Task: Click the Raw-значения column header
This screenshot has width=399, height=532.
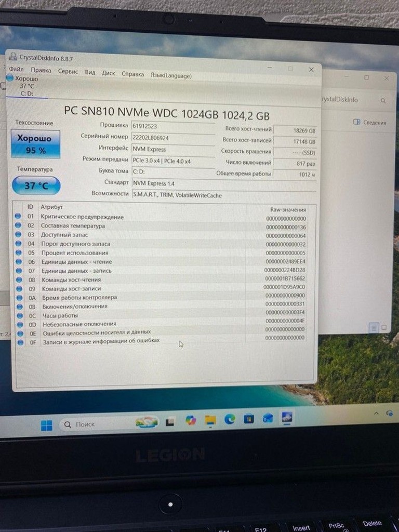Action: click(288, 210)
